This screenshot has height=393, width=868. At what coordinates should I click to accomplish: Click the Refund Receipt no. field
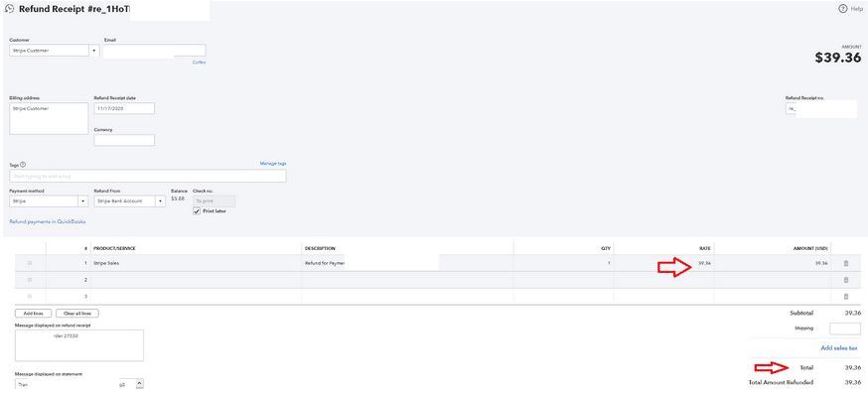click(821, 109)
